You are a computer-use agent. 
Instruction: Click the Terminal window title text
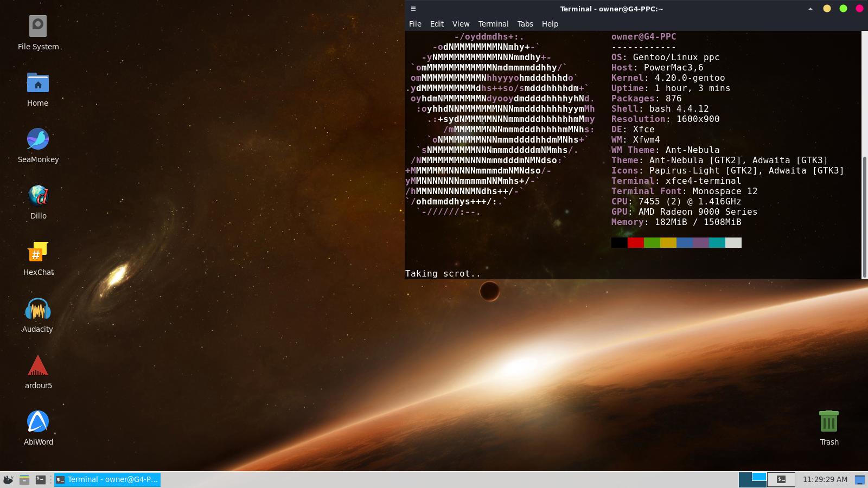click(611, 9)
